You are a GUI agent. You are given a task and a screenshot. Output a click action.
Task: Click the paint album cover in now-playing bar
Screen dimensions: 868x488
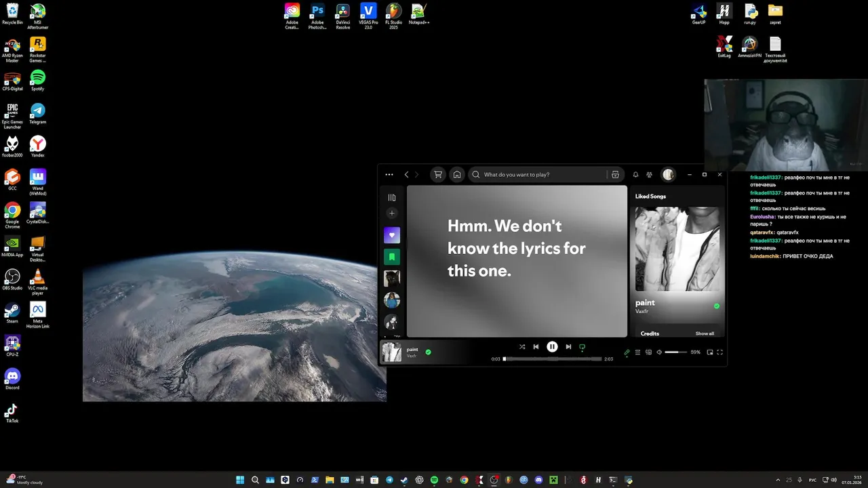coord(392,352)
